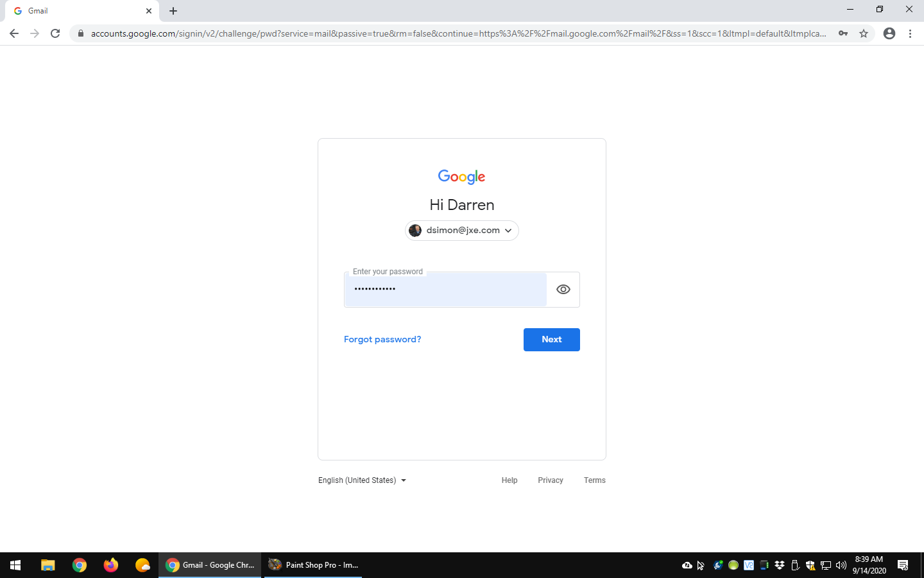This screenshot has height=578, width=924.
Task: View site info via the lock icon
Action: pos(80,33)
